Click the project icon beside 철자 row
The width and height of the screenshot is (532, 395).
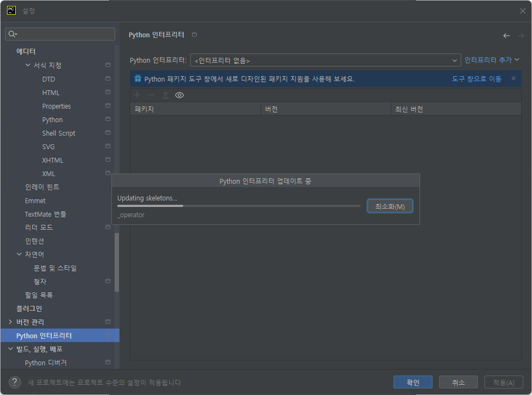click(108, 281)
